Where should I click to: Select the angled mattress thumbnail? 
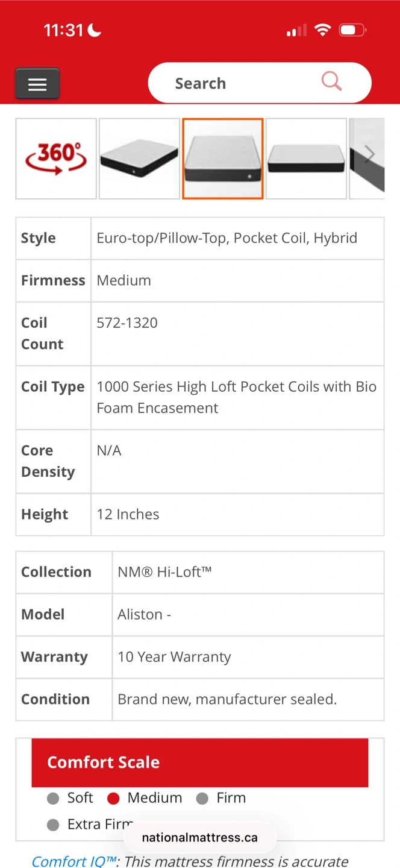click(139, 159)
